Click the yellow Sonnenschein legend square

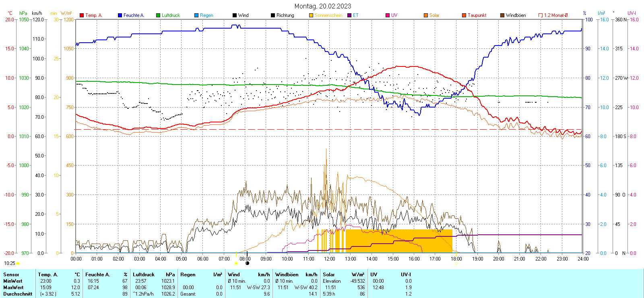click(x=311, y=15)
